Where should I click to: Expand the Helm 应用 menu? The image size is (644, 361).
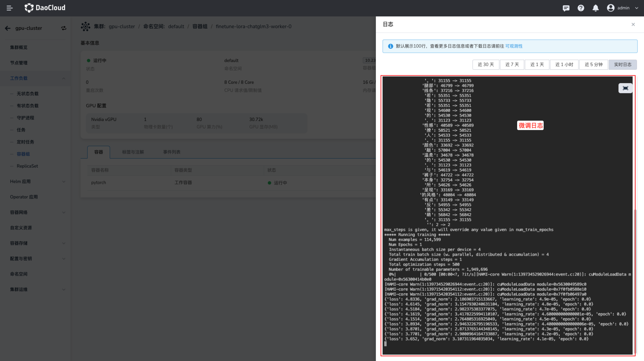[x=64, y=182]
